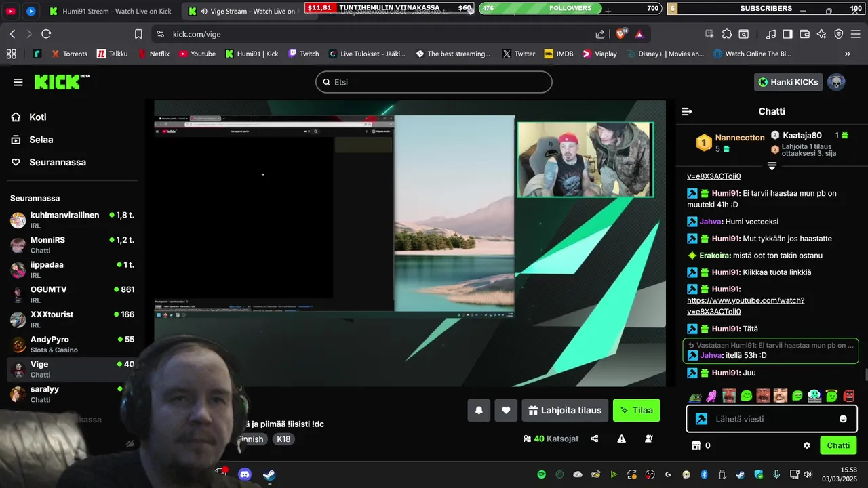Click the user-plus icon beside the report icon
The image size is (868, 488).
(649, 439)
